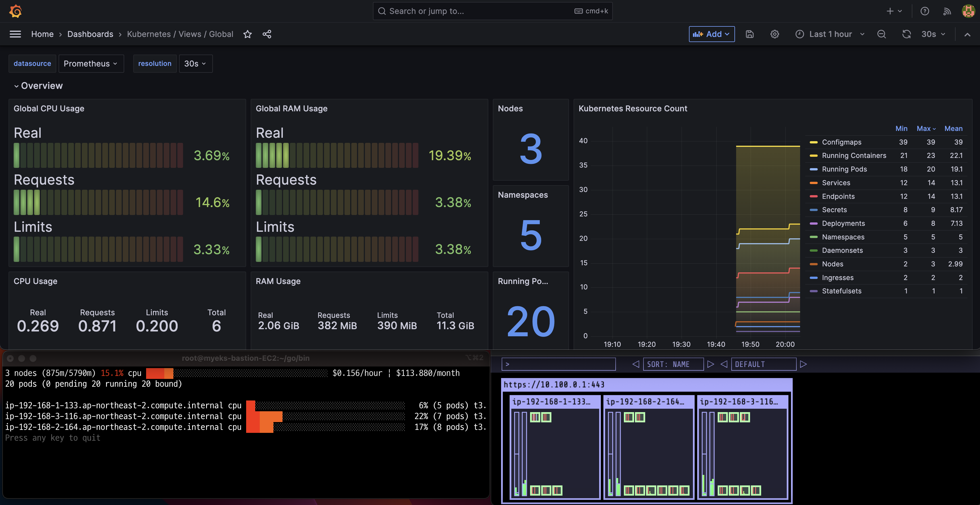Open the Last 1 hour time picker
This screenshot has width=980, height=505.
click(830, 34)
